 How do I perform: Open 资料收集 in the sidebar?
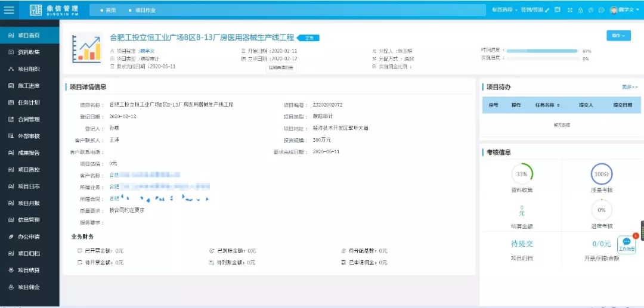[30, 52]
